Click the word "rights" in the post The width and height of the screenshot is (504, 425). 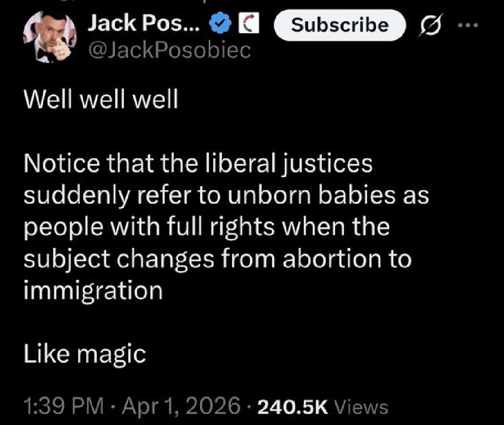tap(243, 227)
